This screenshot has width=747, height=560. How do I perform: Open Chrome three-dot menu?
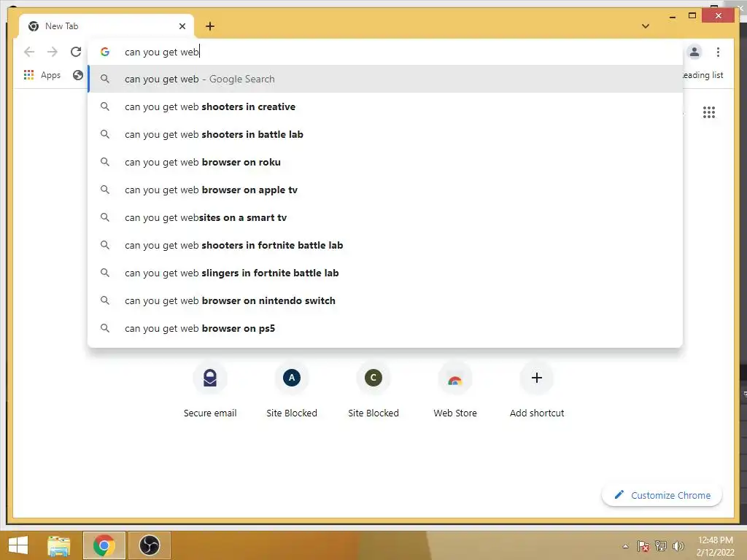[x=718, y=52]
